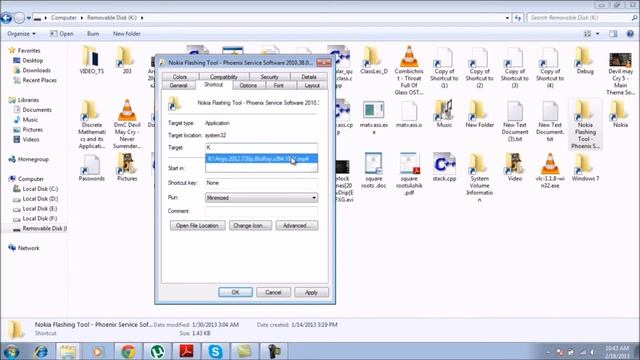The width and height of the screenshot is (640, 360).
Task: Open uTorrent from the taskbar
Action: [x=157, y=351]
